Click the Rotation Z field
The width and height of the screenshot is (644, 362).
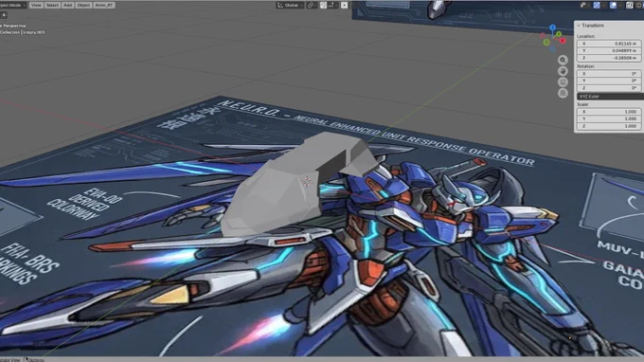point(609,88)
